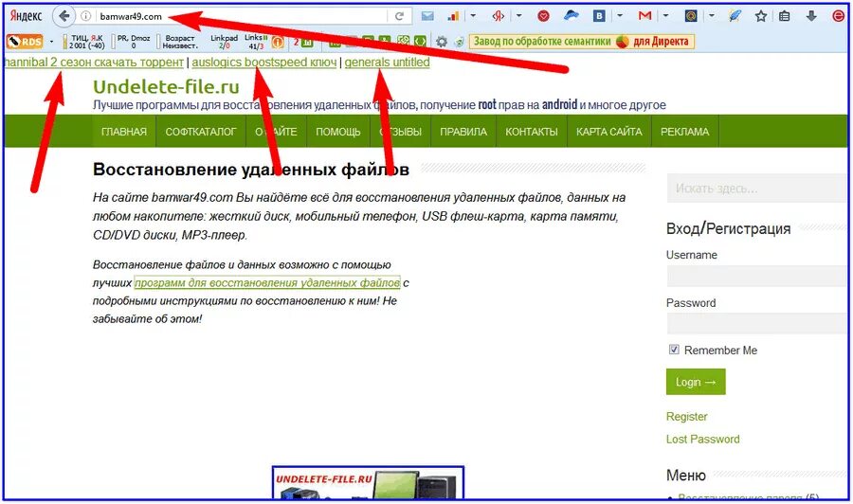The image size is (853, 504).
Task: Expand dropdown arrow next to VKontakte icon
Action: click(619, 16)
